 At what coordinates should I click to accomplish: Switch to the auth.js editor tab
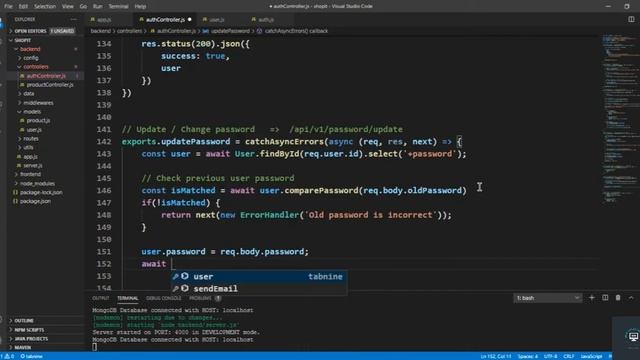[266, 19]
